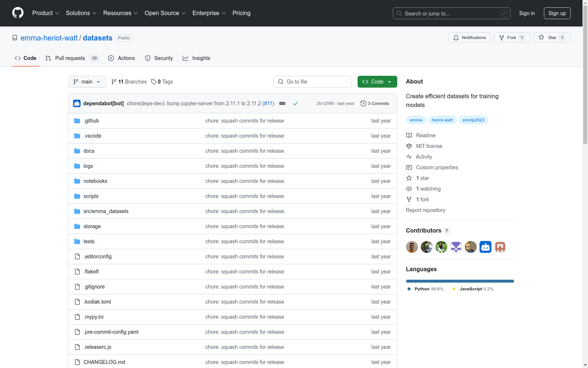View the 11 Branches list
588x368 pixels.
[129, 82]
